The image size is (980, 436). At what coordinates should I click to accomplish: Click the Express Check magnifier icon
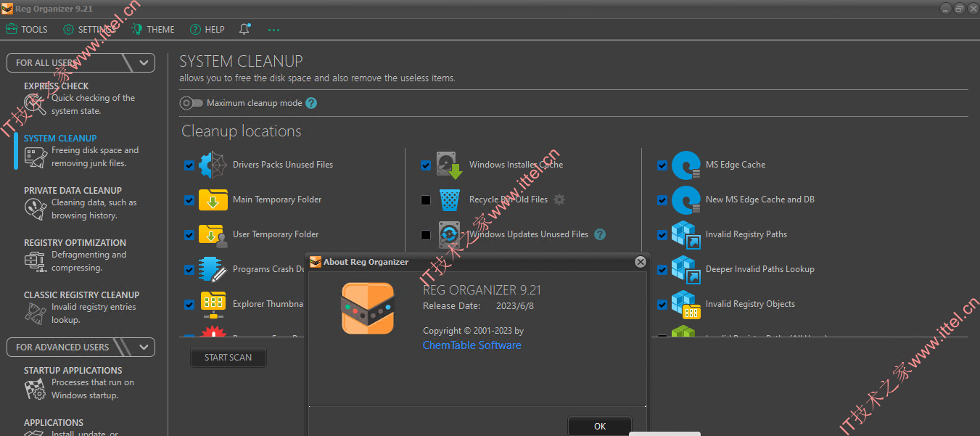point(35,105)
